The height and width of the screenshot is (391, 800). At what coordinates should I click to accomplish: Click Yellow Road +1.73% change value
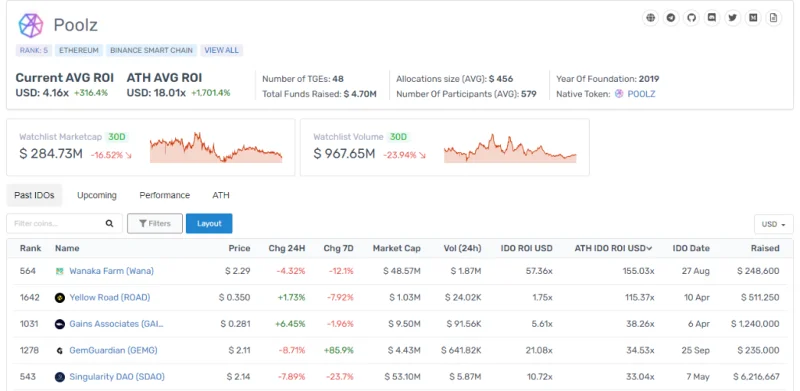coord(290,298)
